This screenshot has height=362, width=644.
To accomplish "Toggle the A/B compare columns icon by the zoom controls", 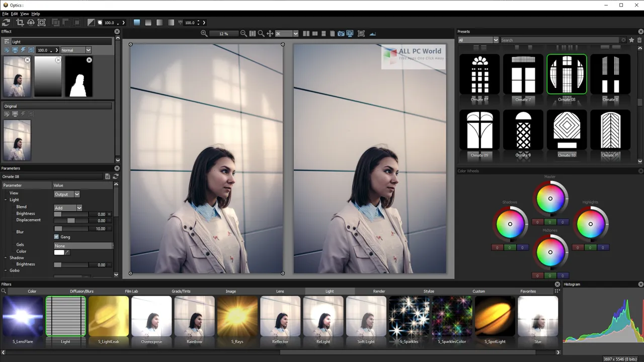I will [253, 34].
